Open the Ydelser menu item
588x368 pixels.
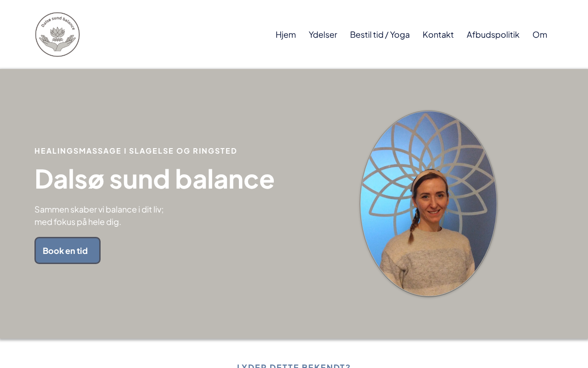[x=323, y=34]
